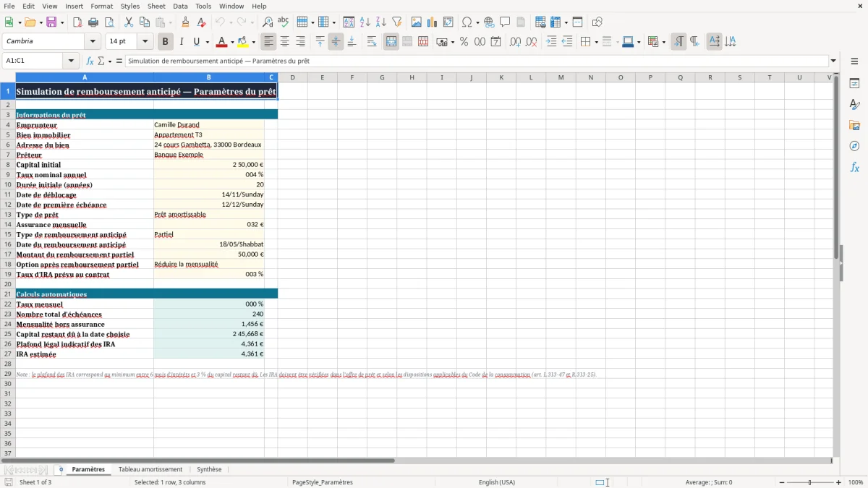
Task: Click the Export as PDF icon
Action: pos(77,22)
